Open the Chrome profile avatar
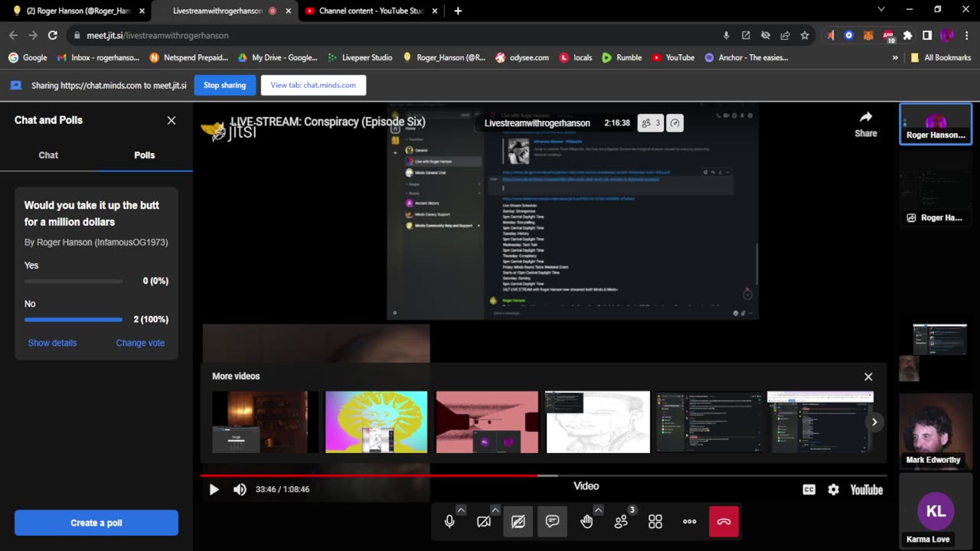 (x=947, y=35)
